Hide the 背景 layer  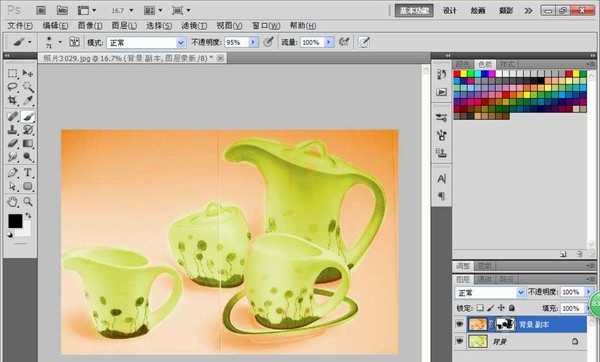click(459, 341)
